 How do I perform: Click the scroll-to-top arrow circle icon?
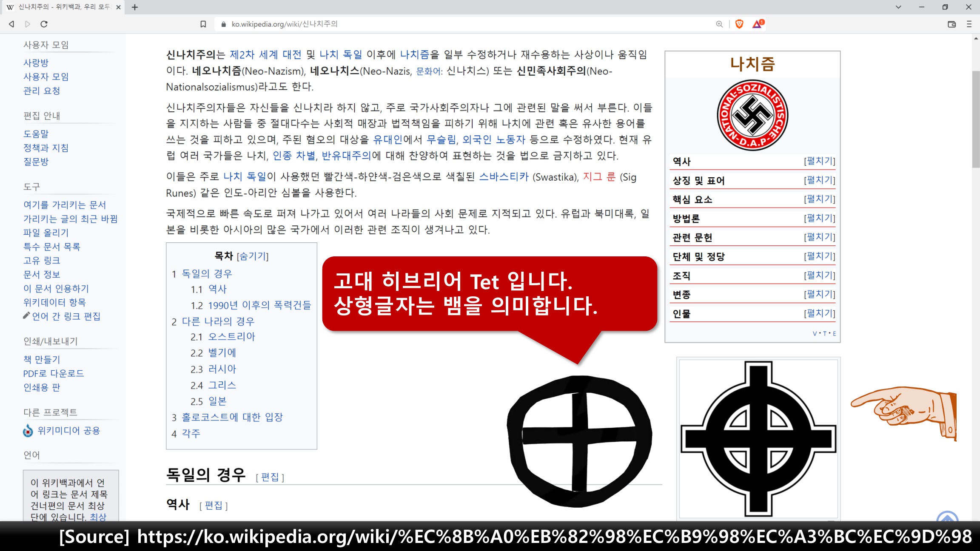tap(947, 516)
